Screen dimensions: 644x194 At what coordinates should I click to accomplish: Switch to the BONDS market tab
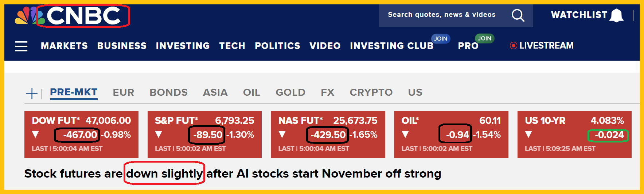168,92
